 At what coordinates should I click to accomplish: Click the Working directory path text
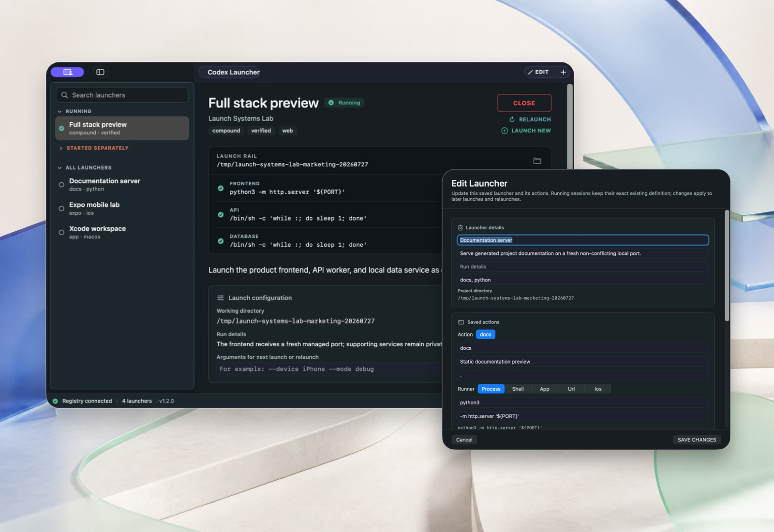[296, 321]
